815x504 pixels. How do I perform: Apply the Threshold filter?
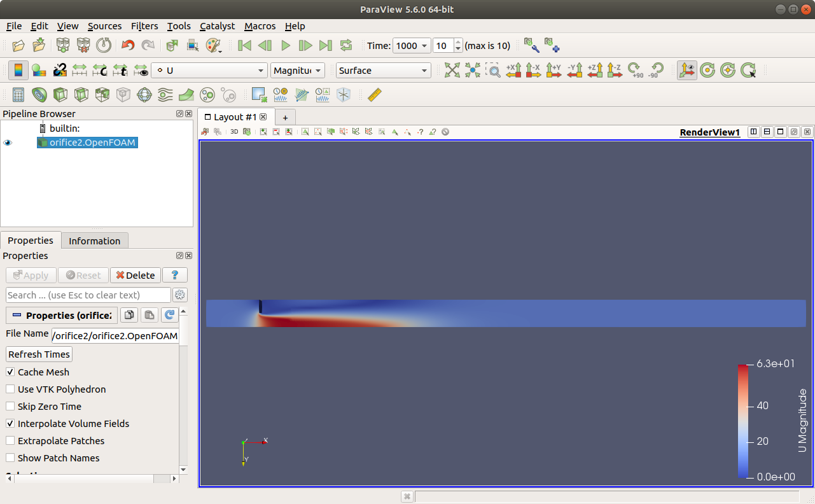point(102,95)
